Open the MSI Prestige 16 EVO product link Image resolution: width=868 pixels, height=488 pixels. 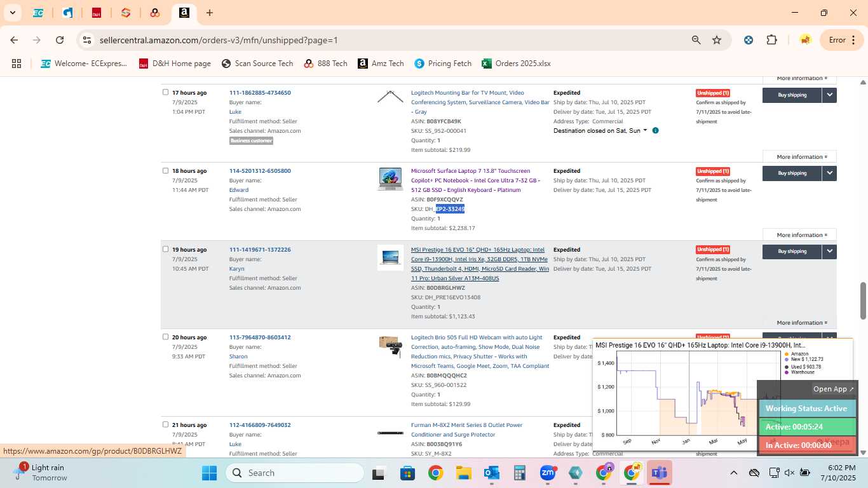pyautogui.click(x=480, y=264)
